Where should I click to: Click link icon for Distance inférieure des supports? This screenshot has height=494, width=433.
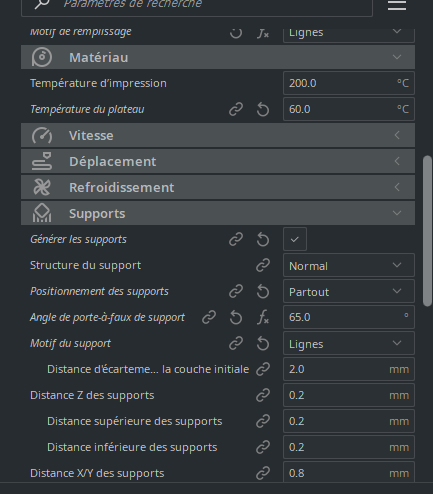coord(263,447)
